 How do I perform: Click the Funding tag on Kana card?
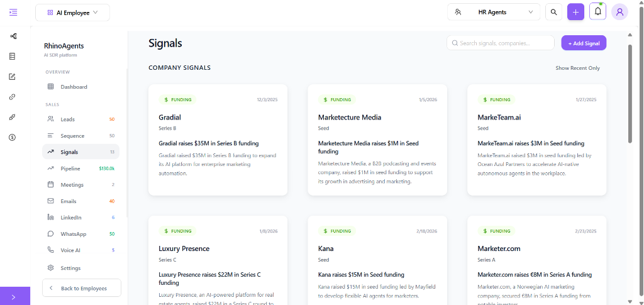tap(337, 231)
